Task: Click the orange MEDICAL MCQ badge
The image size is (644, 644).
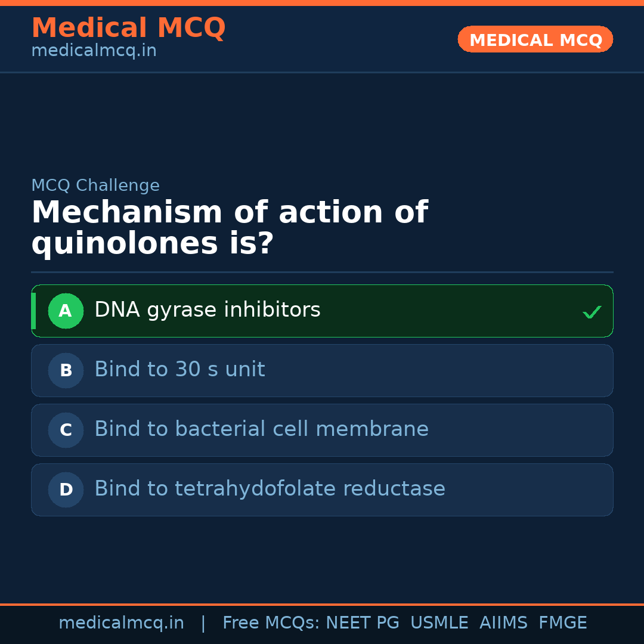Action: pos(535,39)
